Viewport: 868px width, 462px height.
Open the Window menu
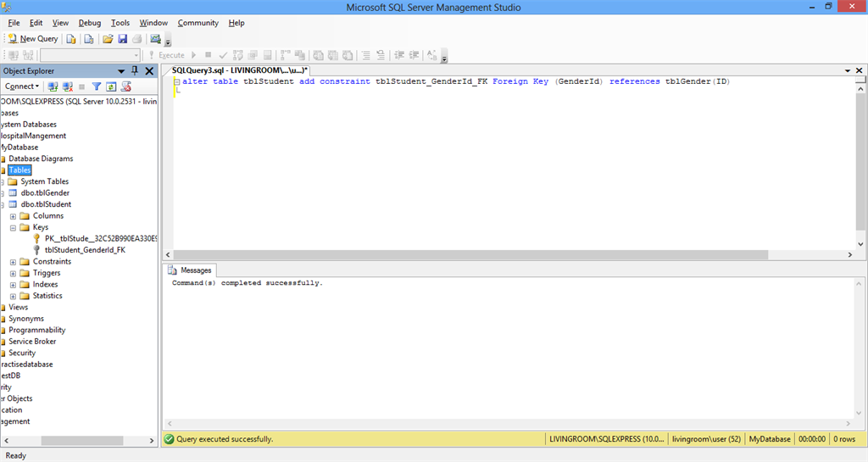pos(153,23)
